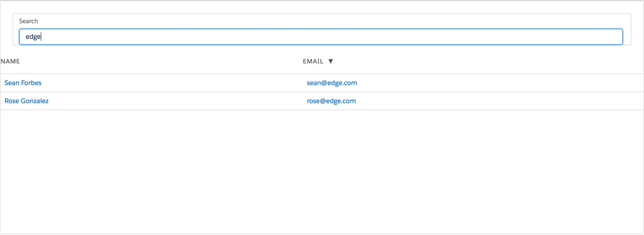
Task: Click the EMAIL column header
Action: click(x=313, y=61)
